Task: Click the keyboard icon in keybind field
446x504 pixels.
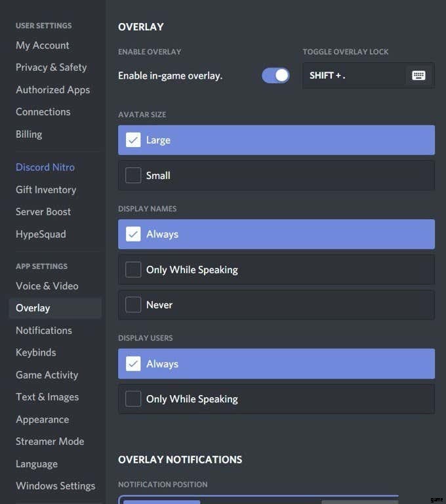Action: point(418,75)
